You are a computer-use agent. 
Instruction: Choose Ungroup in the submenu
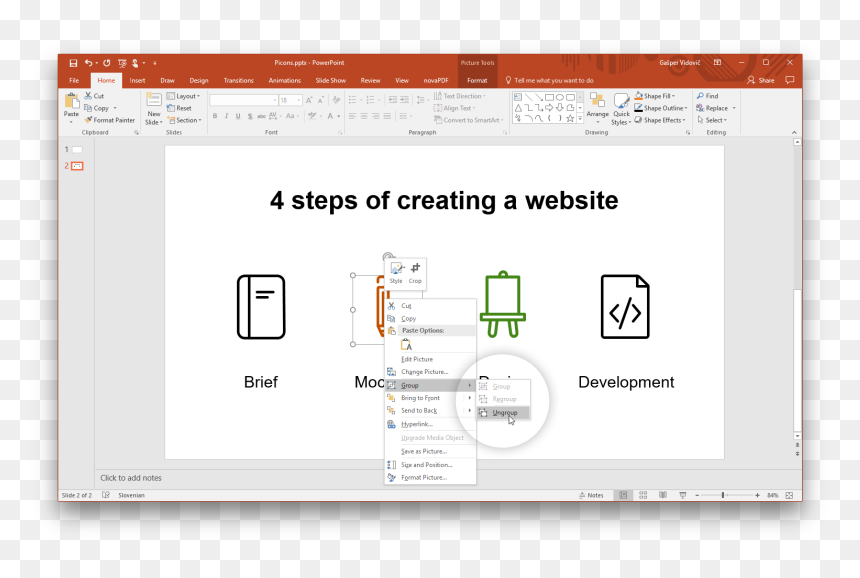[x=503, y=412]
